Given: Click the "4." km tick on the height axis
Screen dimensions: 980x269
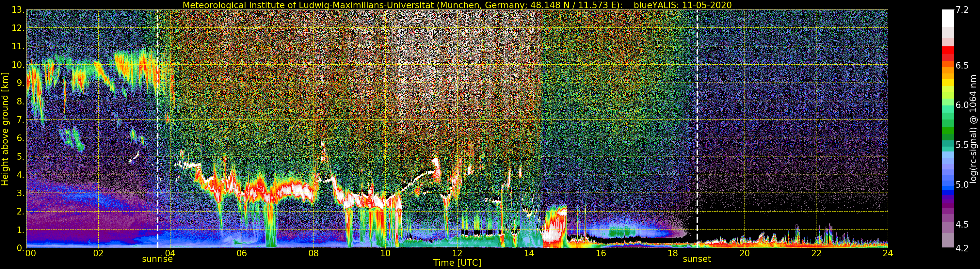Looking at the screenshot, I should [x=20, y=175].
